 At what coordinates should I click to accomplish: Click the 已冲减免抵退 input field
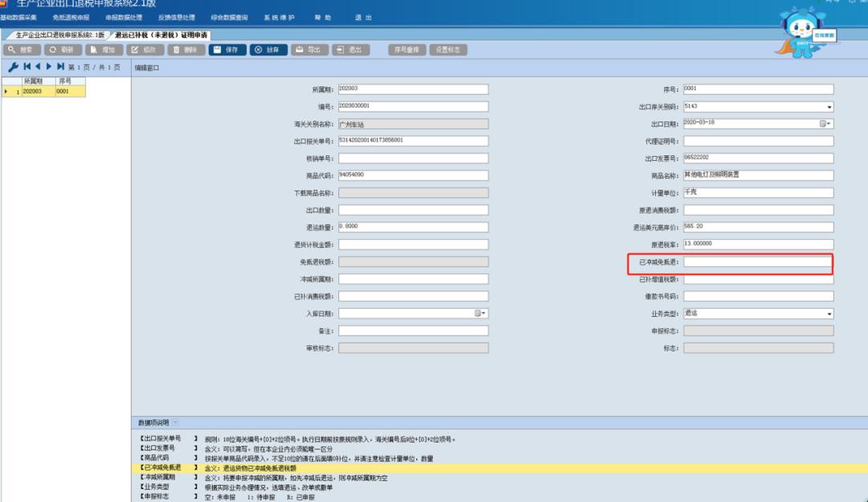tap(758, 262)
